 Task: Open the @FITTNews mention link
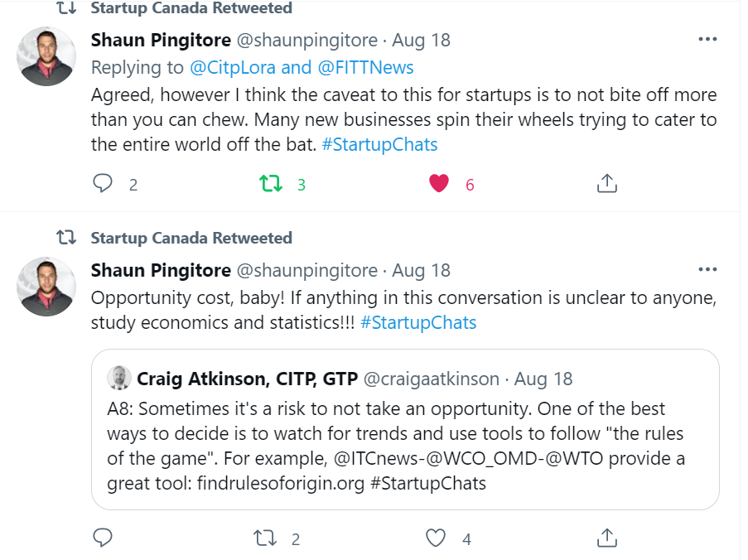point(365,67)
